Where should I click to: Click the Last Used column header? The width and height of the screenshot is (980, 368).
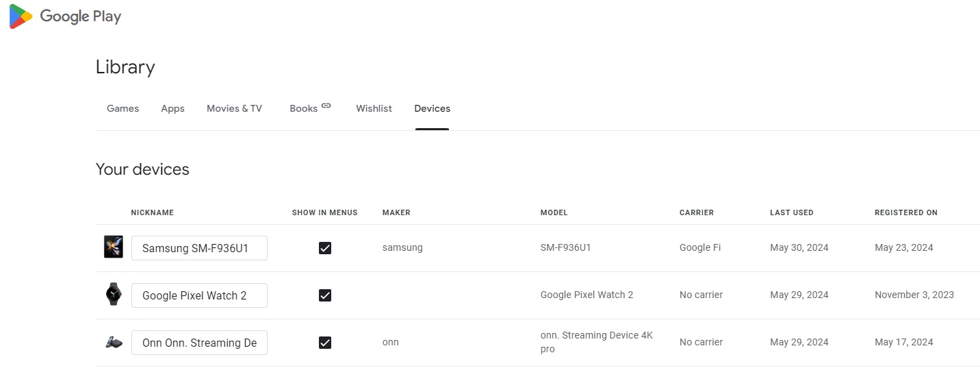tap(791, 212)
